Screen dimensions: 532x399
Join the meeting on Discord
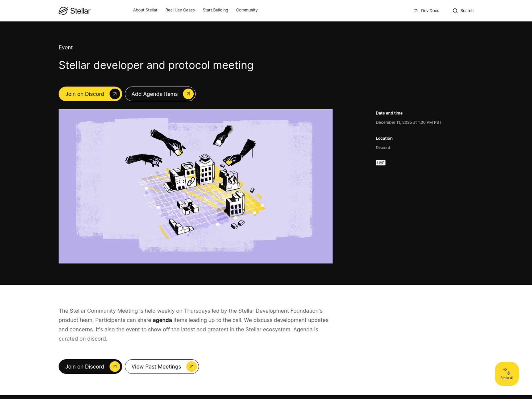point(85,94)
